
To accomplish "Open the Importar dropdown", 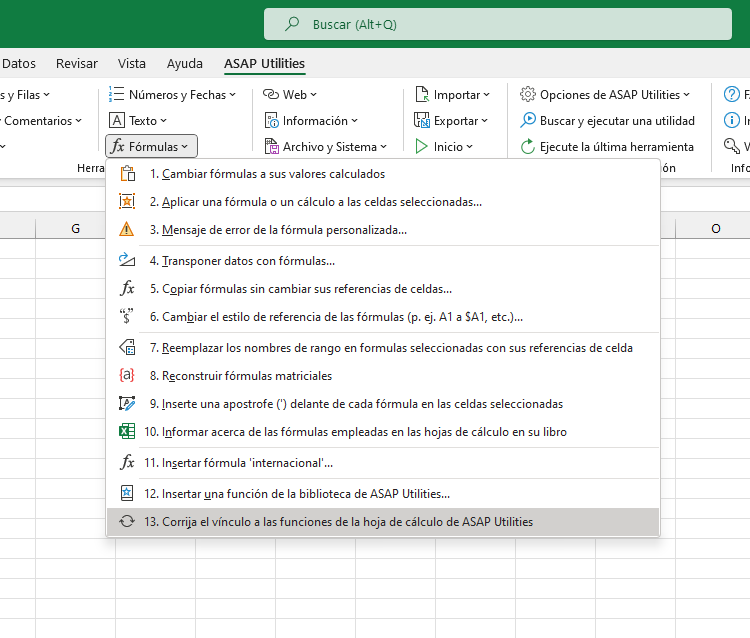I will [486, 95].
